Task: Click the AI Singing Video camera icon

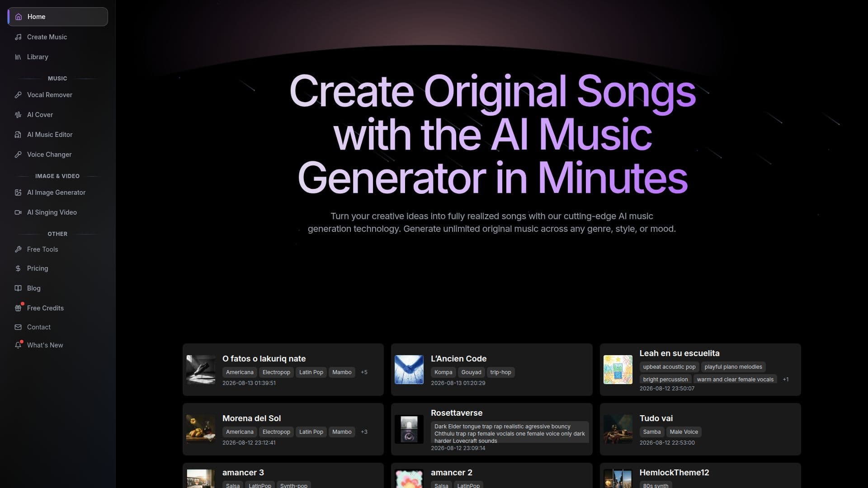Action: click(18, 212)
